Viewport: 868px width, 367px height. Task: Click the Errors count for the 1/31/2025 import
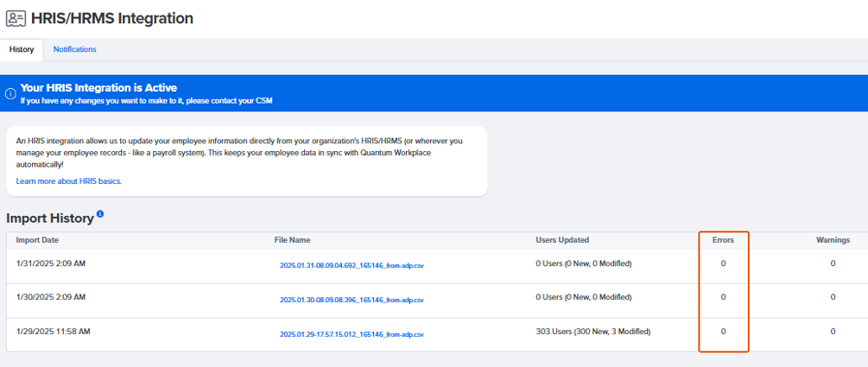coord(723,263)
